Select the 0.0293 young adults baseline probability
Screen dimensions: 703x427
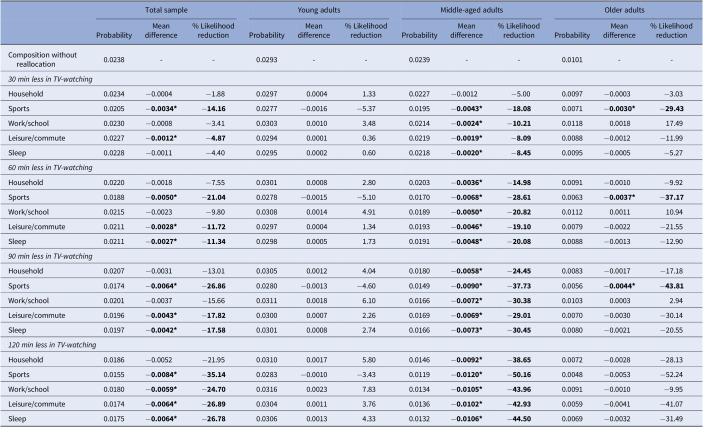[266, 60]
